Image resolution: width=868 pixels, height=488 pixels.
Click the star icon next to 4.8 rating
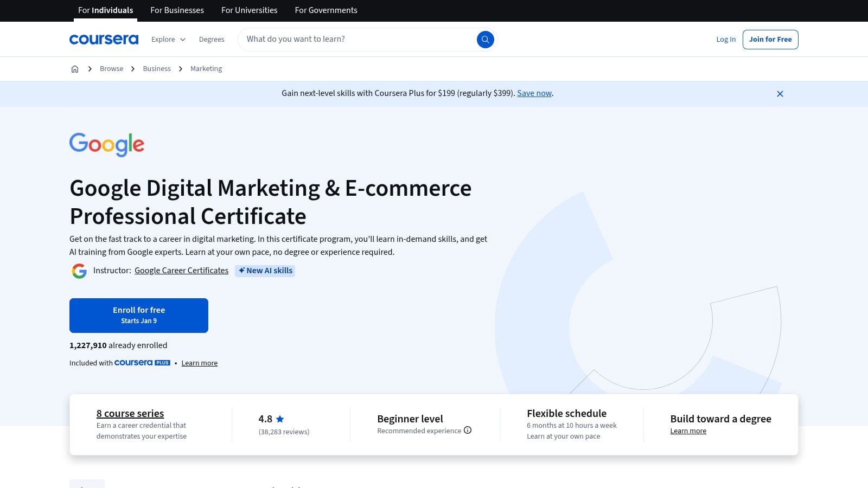[280, 419]
